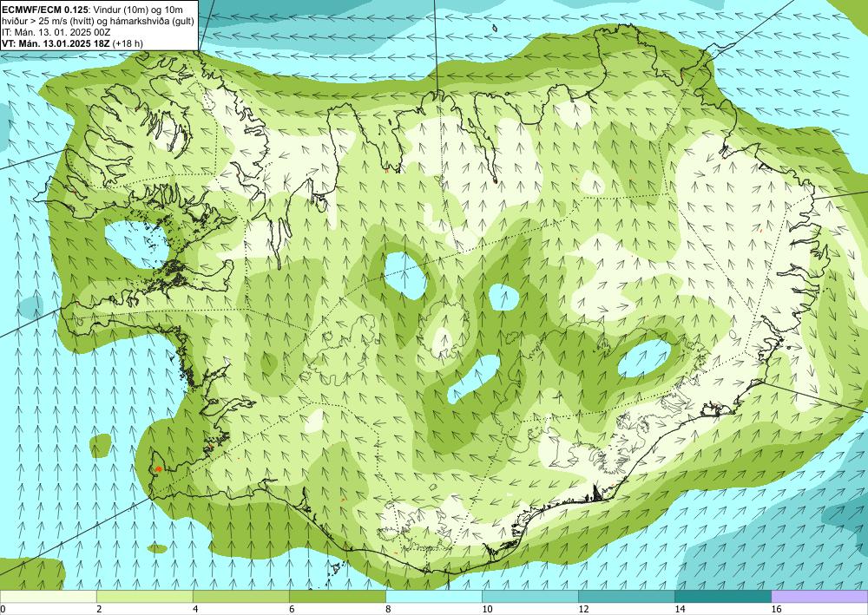Select the 6–8 m/s darker green legend swatch
868x615 pixels.
[x=337, y=596]
